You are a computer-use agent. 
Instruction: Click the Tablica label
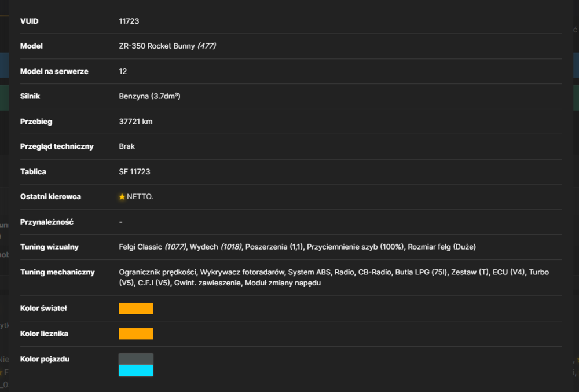coord(33,171)
